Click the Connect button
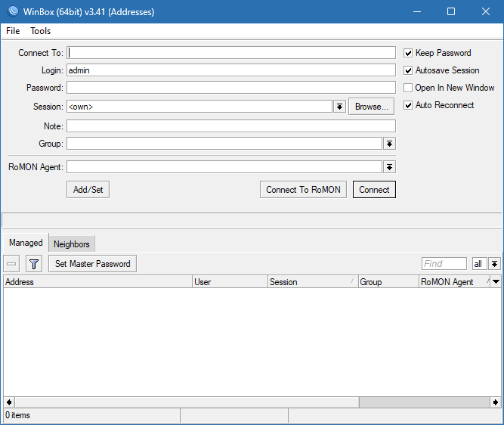504x425 pixels. (x=374, y=190)
